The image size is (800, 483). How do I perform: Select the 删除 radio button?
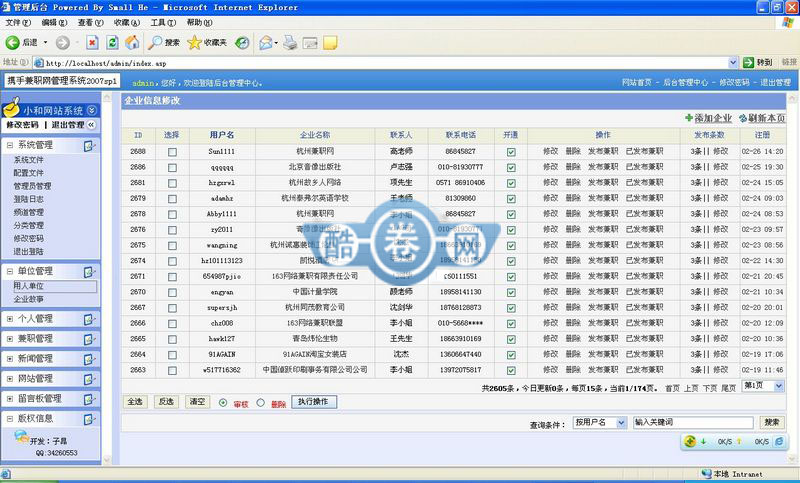pyautogui.click(x=261, y=403)
